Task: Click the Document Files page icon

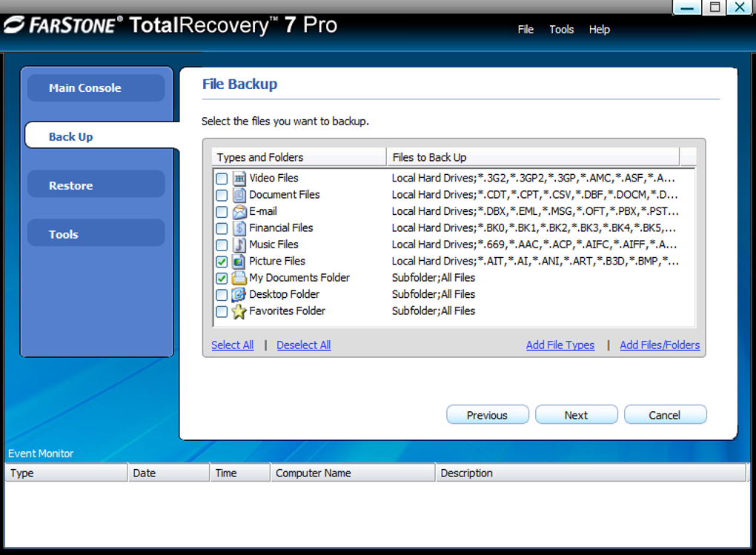Action: 239,195
